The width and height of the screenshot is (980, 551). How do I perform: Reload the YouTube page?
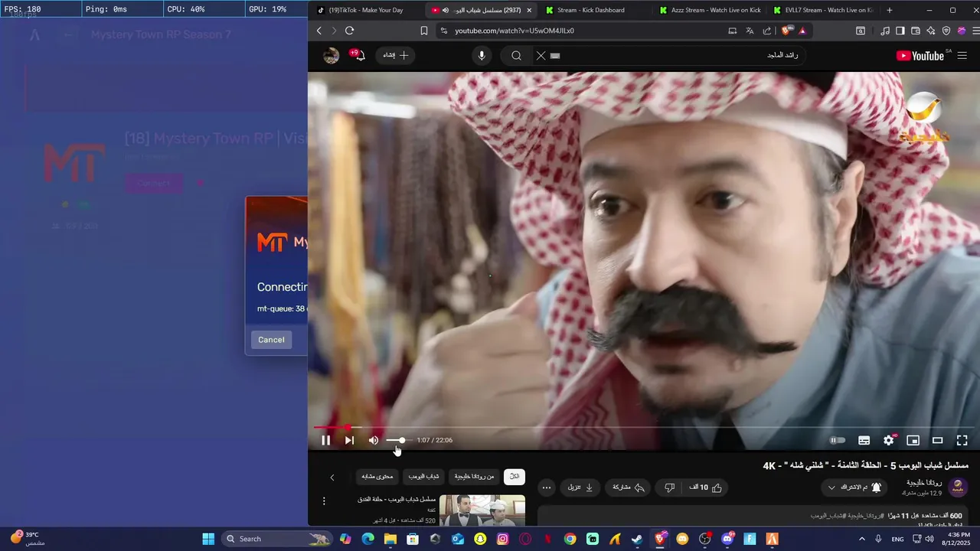tap(349, 31)
